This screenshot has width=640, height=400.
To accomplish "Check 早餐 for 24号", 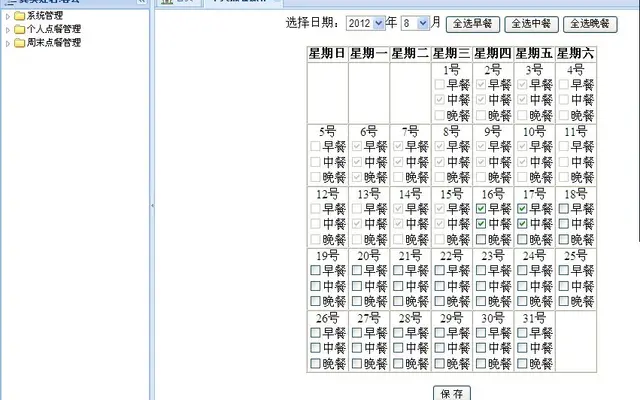I will 522,271.
